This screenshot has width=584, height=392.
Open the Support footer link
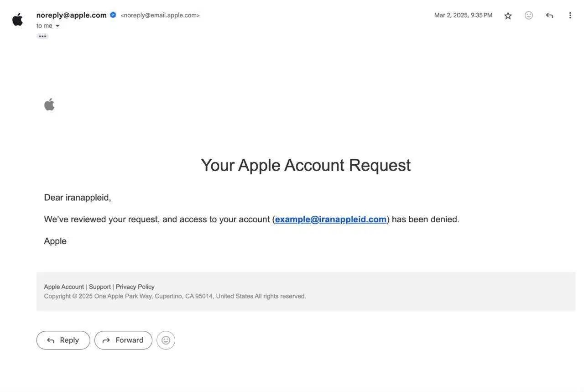tap(100, 287)
